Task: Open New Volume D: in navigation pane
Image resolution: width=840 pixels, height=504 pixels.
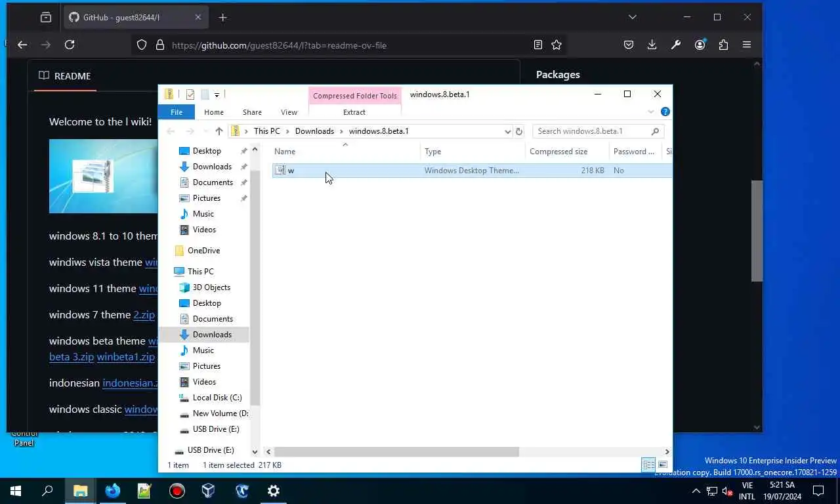Action: coord(220,413)
